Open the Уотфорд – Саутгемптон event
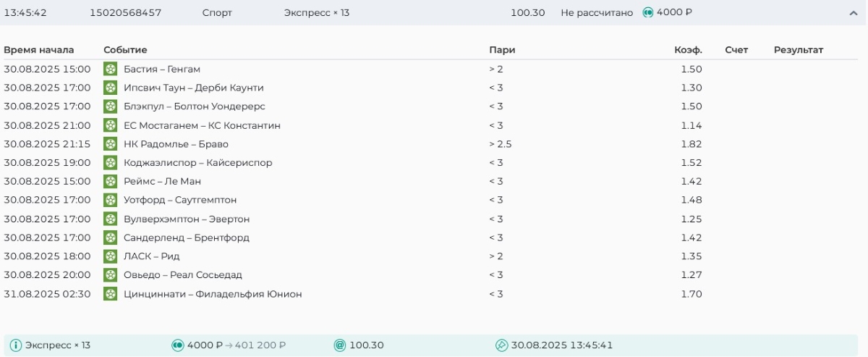 180,200
